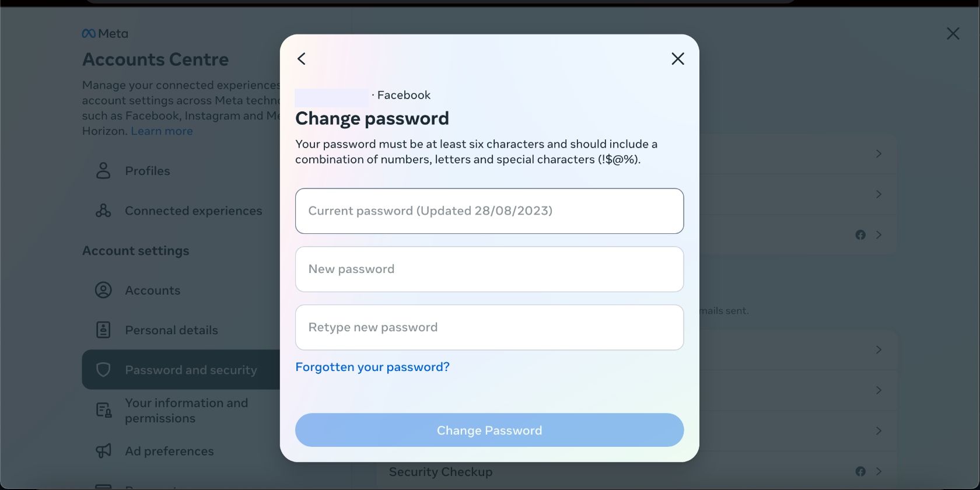Select the Profiles person icon
The height and width of the screenshot is (490, 980).
103,170
